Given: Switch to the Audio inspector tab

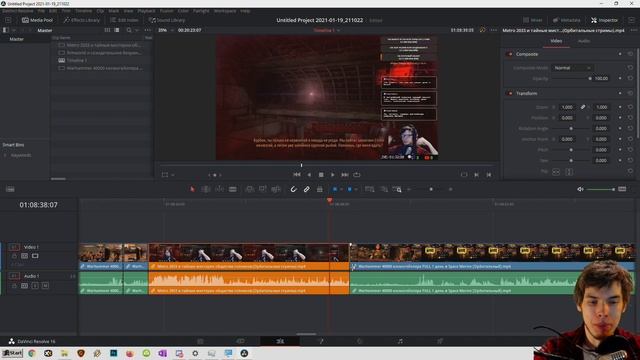Looking at the screenshot, I should [x=584, y=41].
